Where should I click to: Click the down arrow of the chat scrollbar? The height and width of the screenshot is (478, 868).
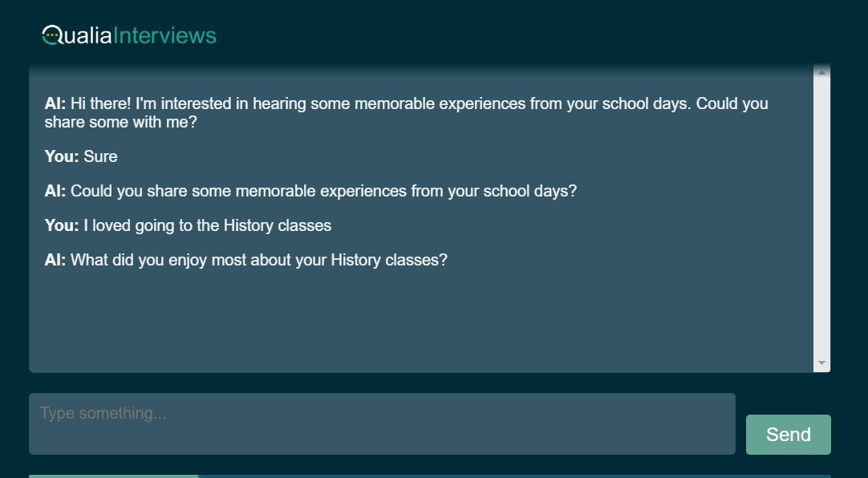pos(821,363)
